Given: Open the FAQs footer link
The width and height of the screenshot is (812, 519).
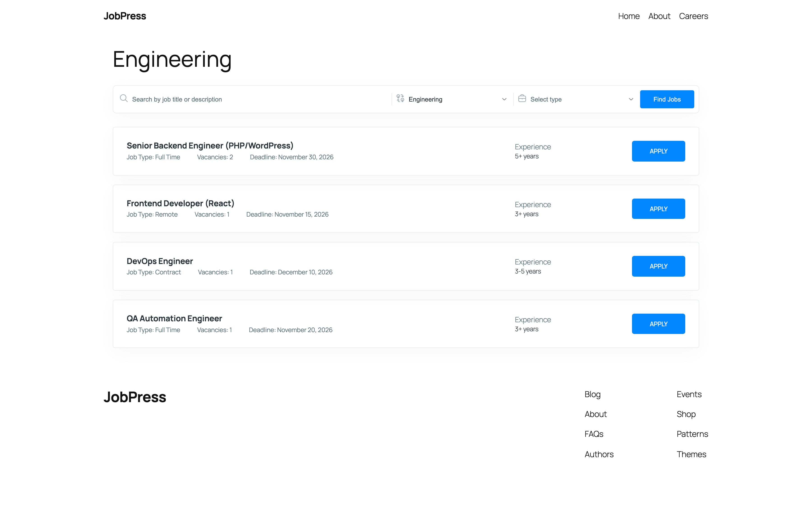Looking at the screenshot, I should 594,434.
